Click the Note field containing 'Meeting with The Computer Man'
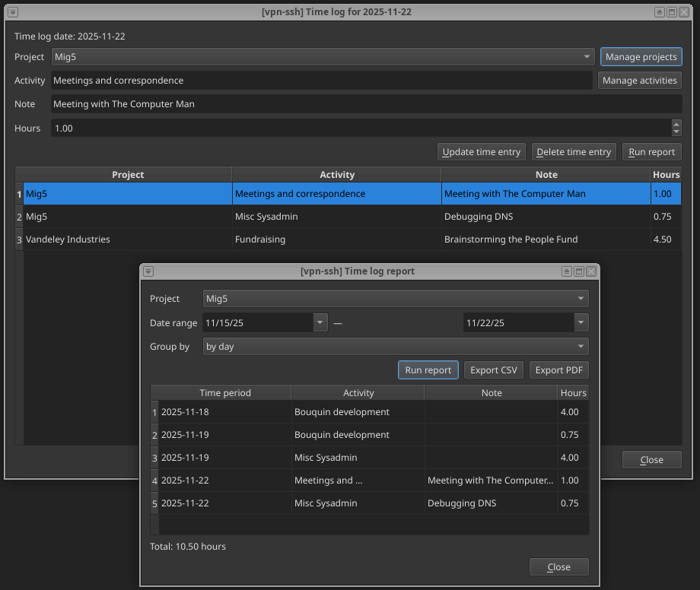 pyautogui.click(x=365, y=104)
